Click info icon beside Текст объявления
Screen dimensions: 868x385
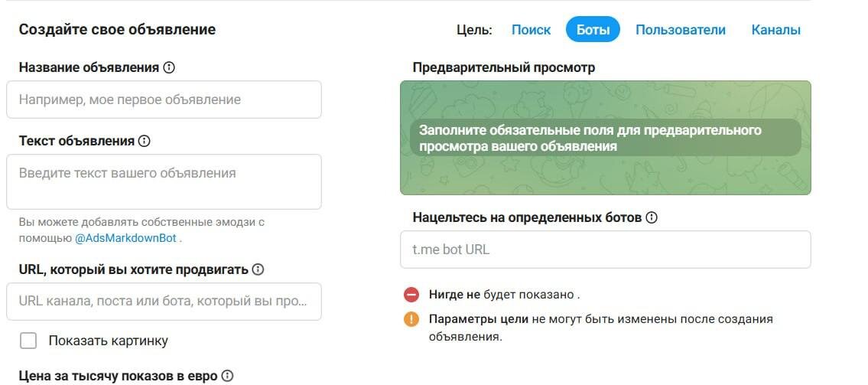pos(144,141)
